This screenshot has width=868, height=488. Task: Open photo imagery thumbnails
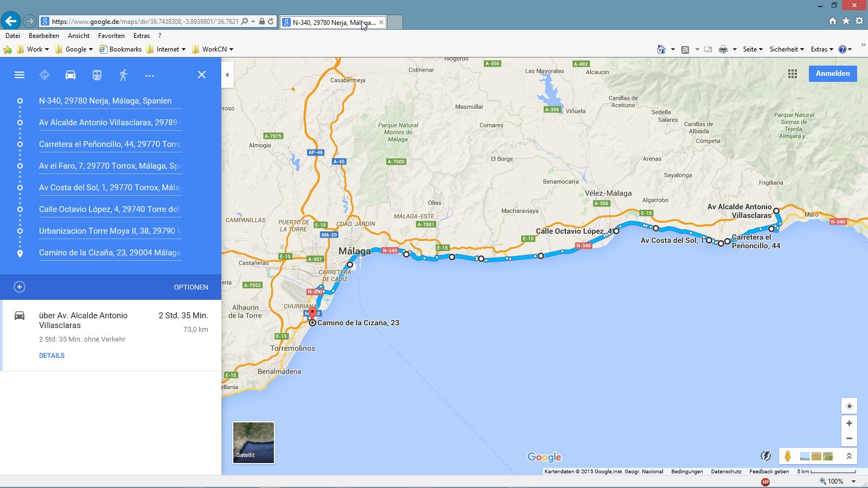click(816, 457)
